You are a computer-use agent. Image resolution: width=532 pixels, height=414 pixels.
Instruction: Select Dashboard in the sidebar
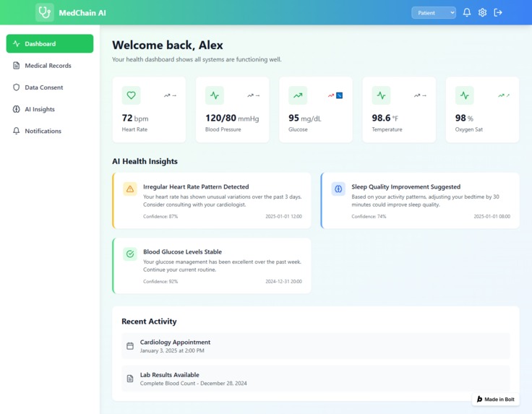50,44
